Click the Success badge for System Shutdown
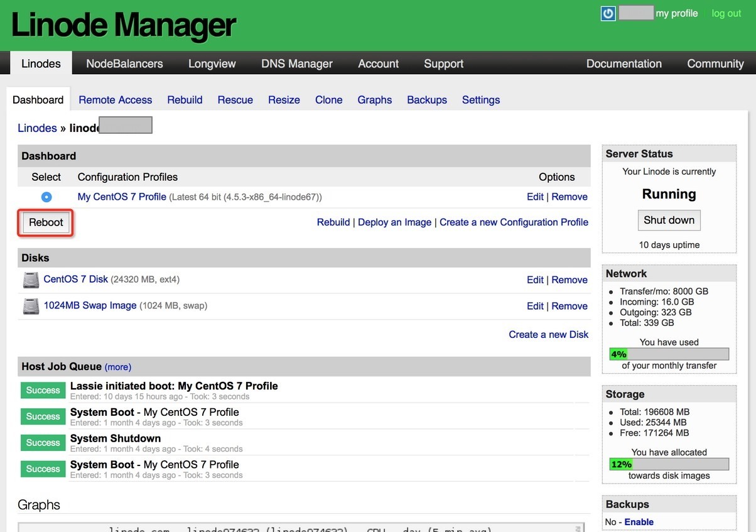This screenshot has height=532, width=756. click(x=43, y=443)
